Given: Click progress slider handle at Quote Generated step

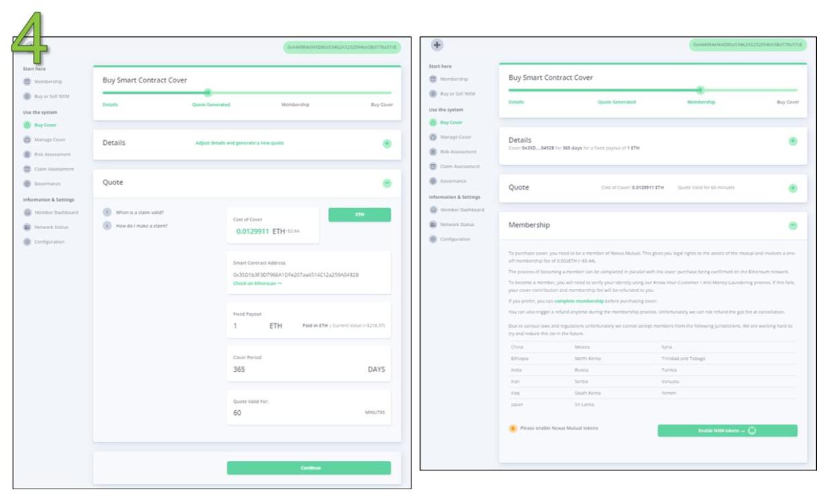Looking at the screenshot, I should (x=208, y=92).
